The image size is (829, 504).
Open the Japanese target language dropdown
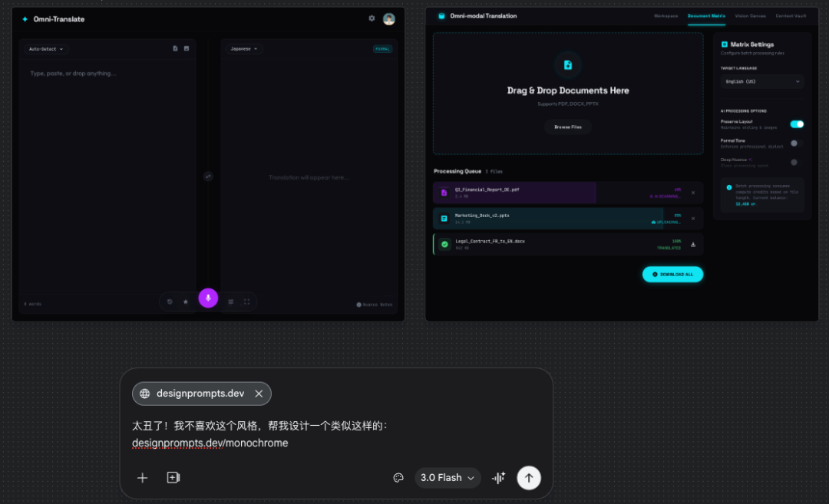(x=244, y=49)
